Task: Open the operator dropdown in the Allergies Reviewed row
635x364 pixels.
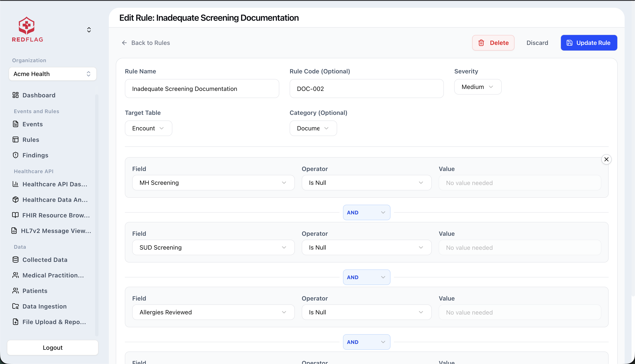Action: 366,312
